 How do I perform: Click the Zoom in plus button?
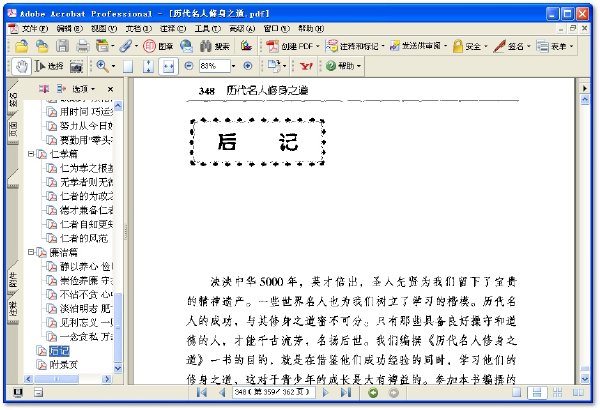pyautogui.click(x=248, y=66)
